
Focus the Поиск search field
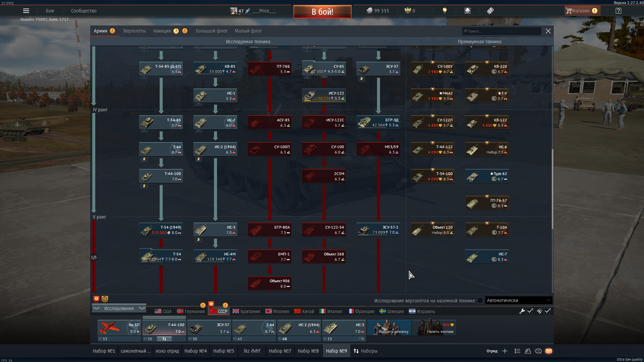502,31
